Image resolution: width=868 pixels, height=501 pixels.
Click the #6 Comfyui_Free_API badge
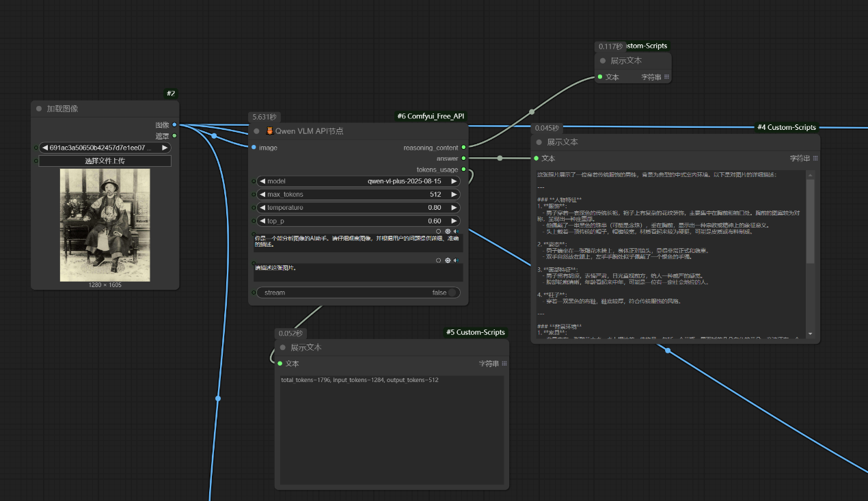[430, 116]
